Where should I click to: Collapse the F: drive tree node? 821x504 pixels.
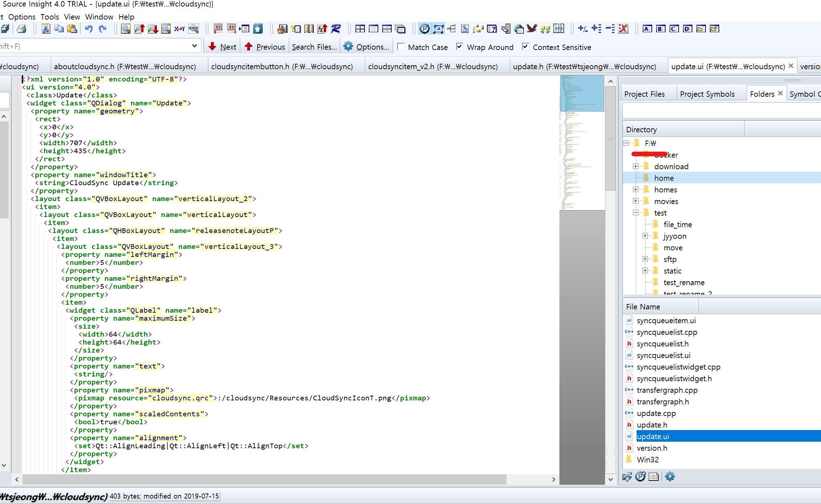(626, 143)
